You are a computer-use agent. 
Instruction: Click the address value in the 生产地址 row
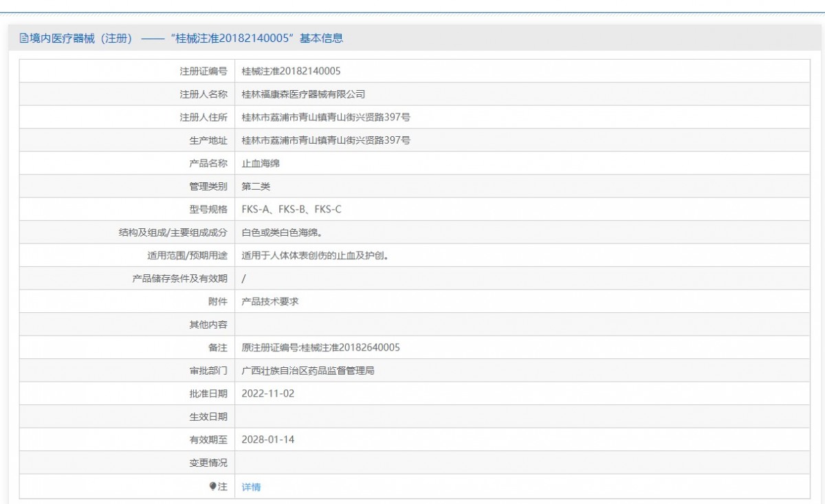327,140
